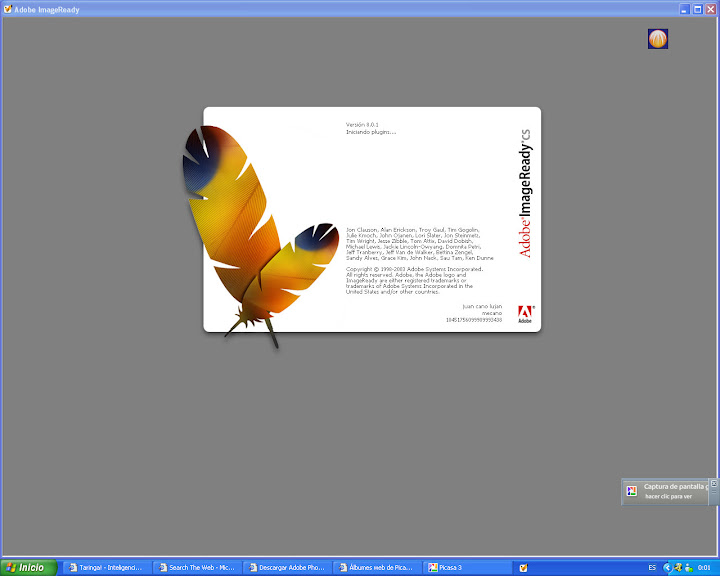The image size is (720, 576).
Task: Click the orange globe icon at top right
Action: 658,39
